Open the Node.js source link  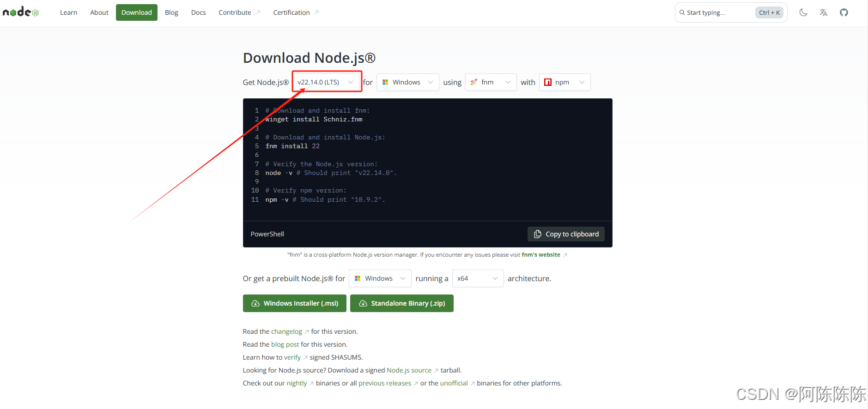(409, 370)
